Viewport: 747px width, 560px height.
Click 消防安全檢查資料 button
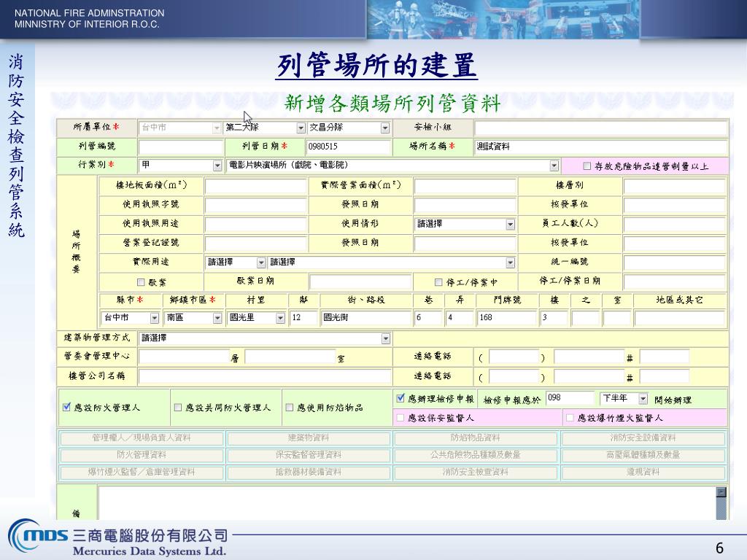[x=476, y=472]
